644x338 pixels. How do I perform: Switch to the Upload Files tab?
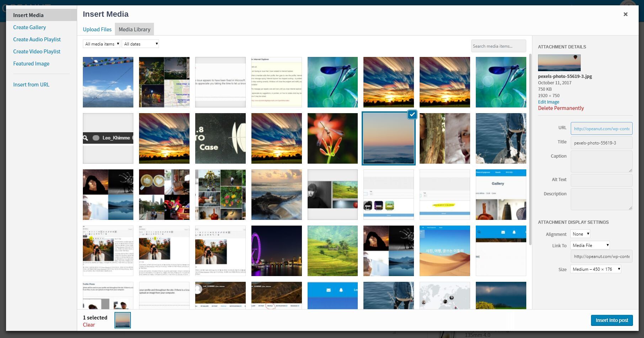97,29
